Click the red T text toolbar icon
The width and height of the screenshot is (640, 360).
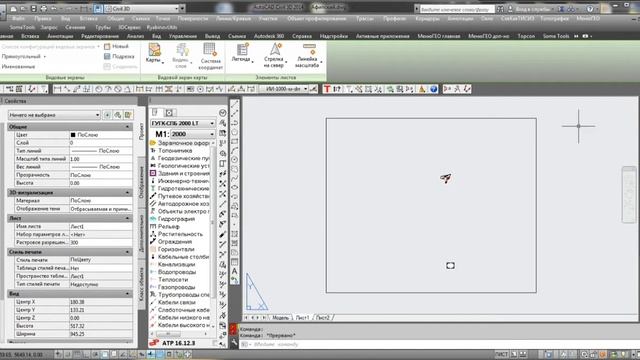click(x=327, y=89)
